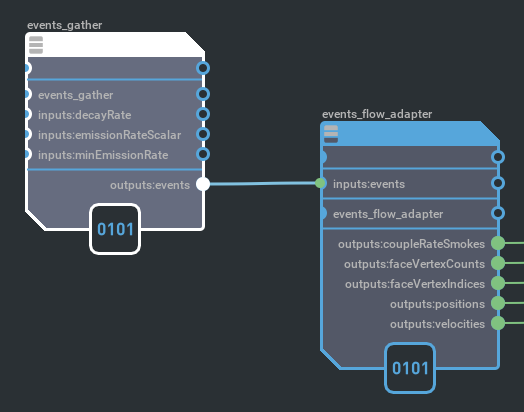Click inputs:decayRate right-side port circle
The image size is (524, 412).
coord(203,114)
